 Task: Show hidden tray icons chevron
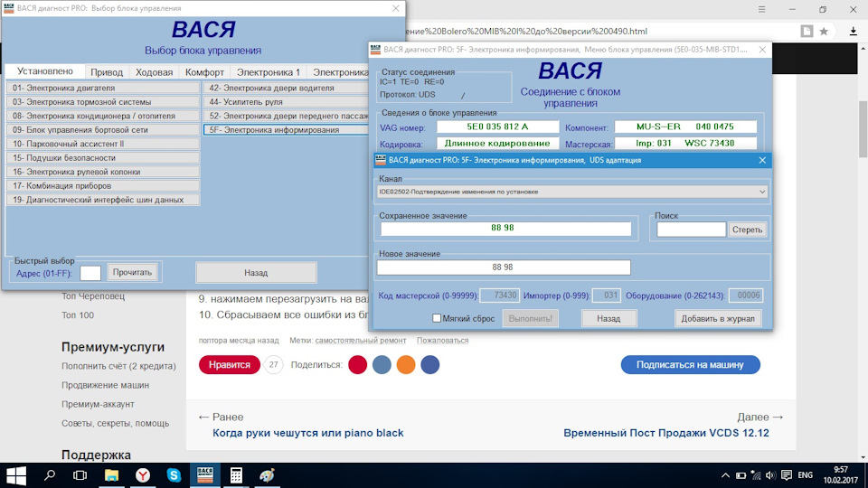[725, 475]
